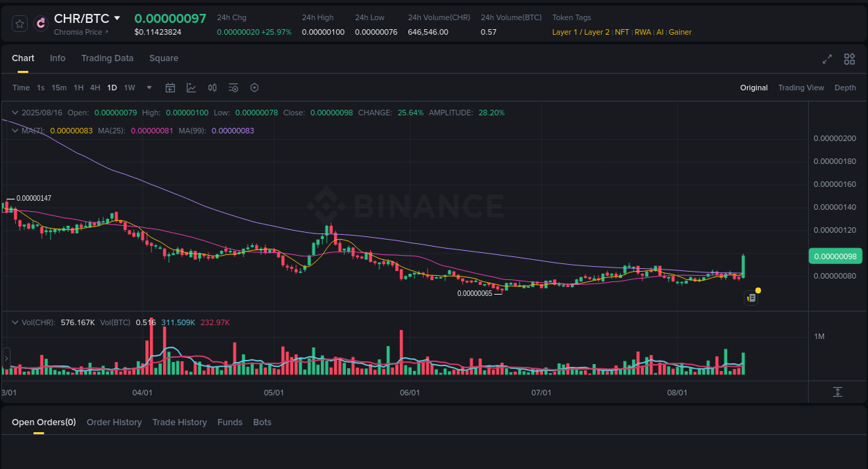
Task: Click the MA(99) purple value
Action: coord(233,131)
